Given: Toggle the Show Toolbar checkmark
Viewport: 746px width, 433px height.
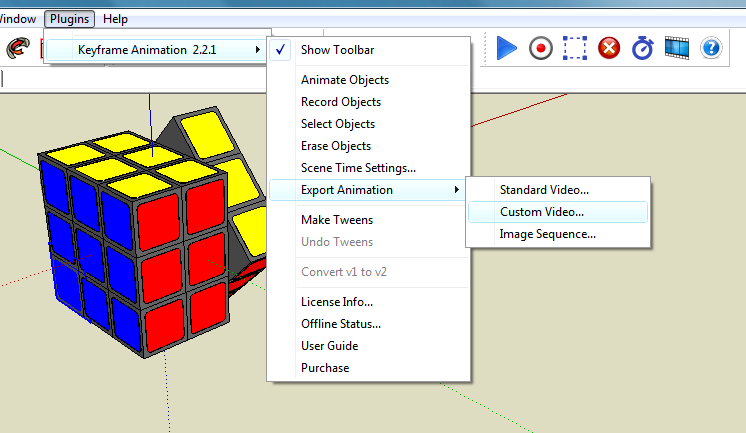Looking at the screenshot, I should click(280, 49).
